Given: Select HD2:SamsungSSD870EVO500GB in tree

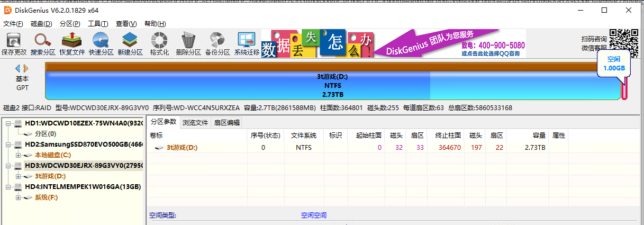Looking at the screenshot, I should pyautogui.click(x=84, y=145).
